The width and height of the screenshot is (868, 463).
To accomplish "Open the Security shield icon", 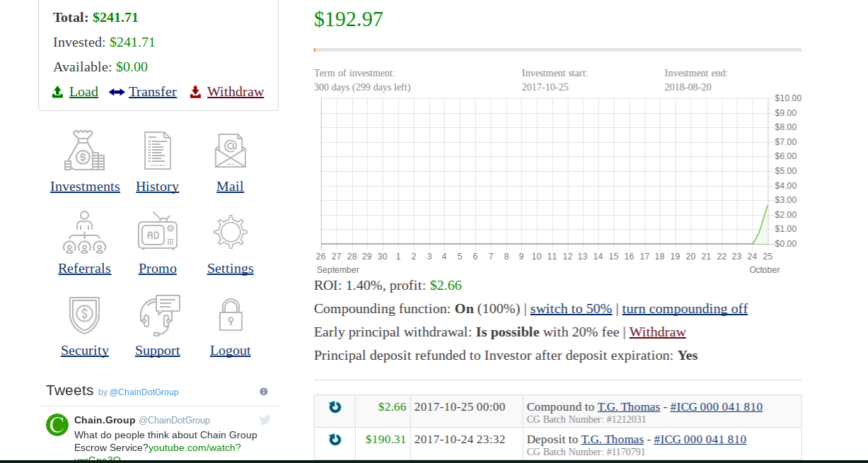I will pos(85,315).
